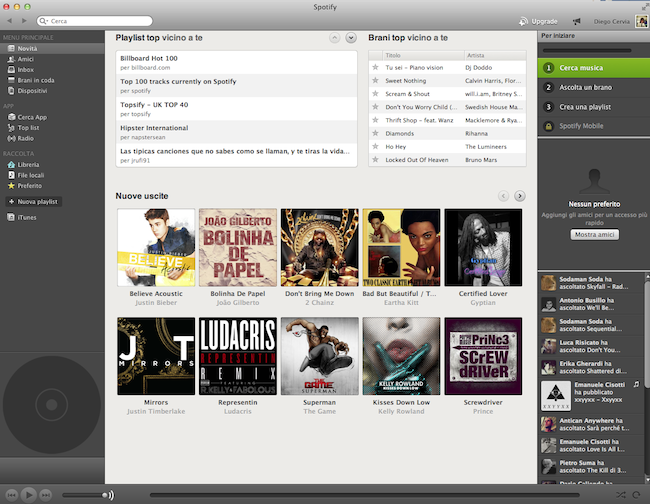The width and height of the screenshot is (650, 504).
Task: Click the Upgrade link in the top bar
Action: 538,20
